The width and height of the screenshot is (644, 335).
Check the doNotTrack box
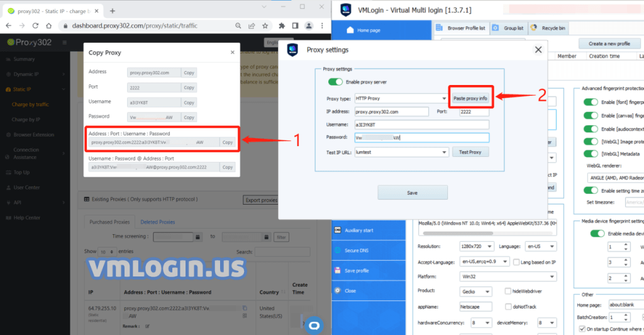pos(508,307)
